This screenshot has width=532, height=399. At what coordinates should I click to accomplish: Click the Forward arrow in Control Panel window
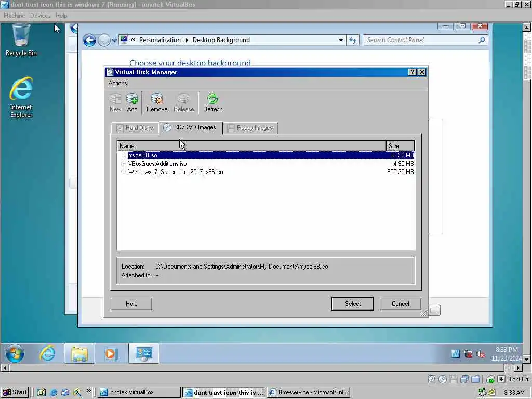104,41
